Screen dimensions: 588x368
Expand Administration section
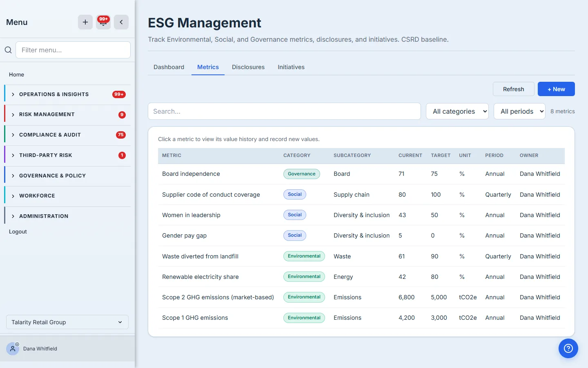(x=67, y=216)
